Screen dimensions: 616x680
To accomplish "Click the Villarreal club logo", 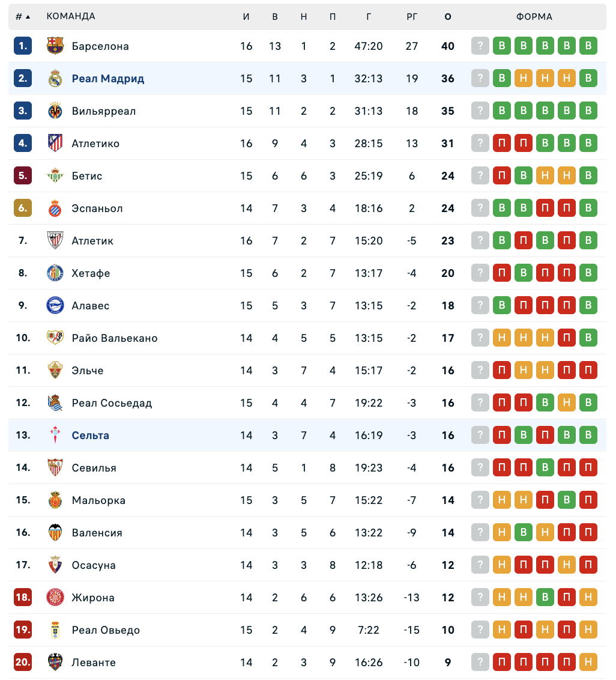I will tap(55, 111).
